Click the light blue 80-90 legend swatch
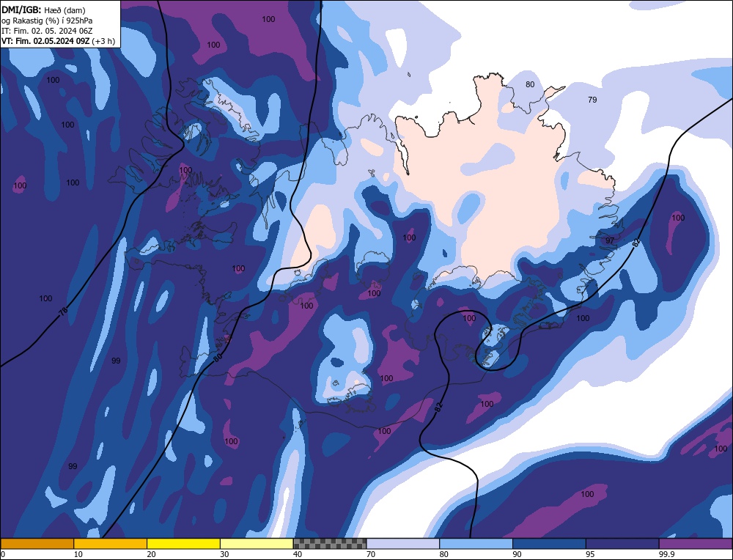The width and height of the screenshot is (733, 560). tap(476, 544)
